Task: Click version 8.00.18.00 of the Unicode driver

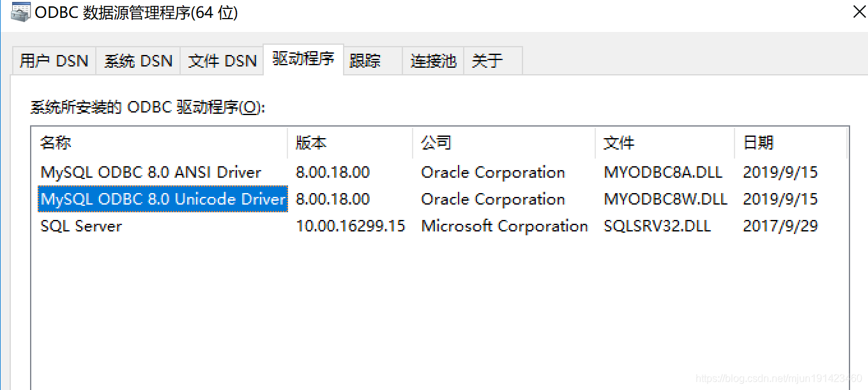Action: tap(333, 199)
